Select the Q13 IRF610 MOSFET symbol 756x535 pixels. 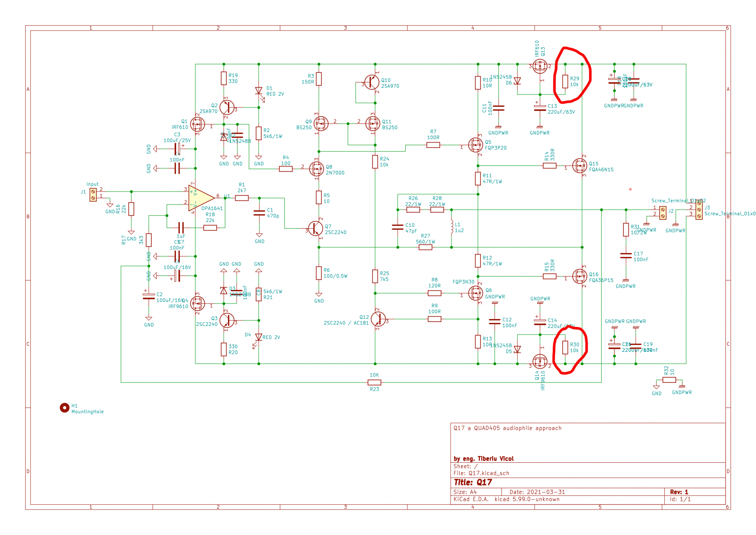(x=540, y=66)
